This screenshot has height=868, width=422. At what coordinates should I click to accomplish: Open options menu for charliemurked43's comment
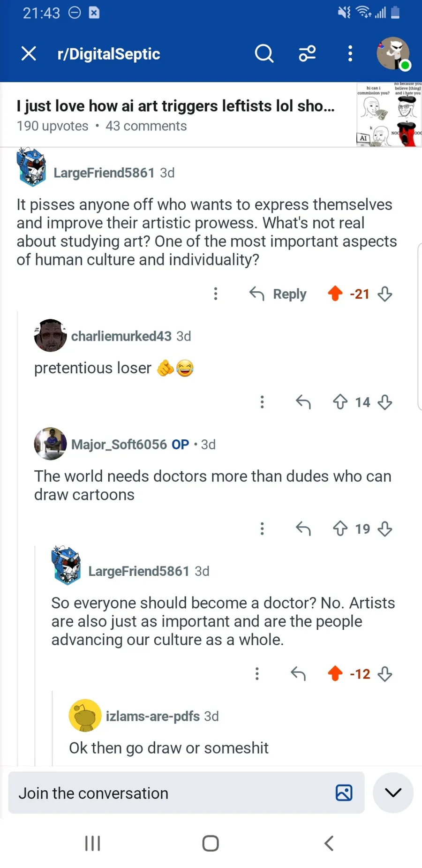(x=262, y=402)
